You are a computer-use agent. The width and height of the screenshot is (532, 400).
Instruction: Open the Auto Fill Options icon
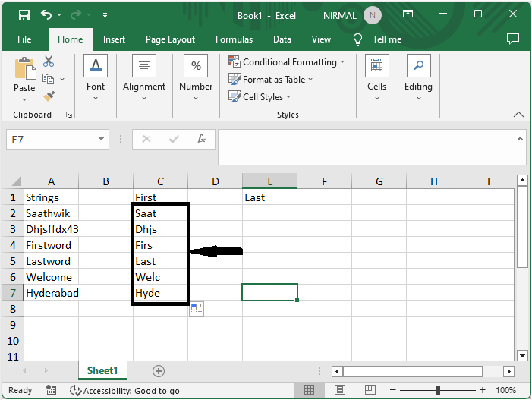[197, 308]
